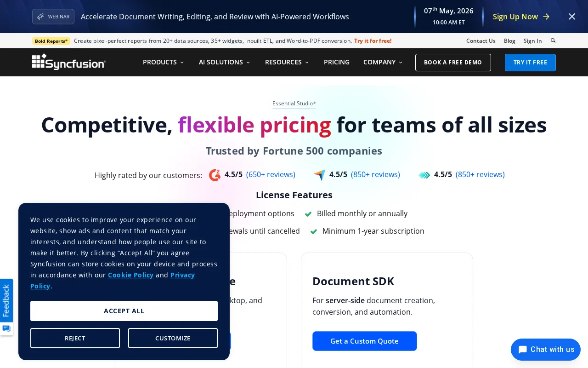The width and height of the screenshot is (588, 368).
Task: Click the Try It Free button
Action: [530, 63]
